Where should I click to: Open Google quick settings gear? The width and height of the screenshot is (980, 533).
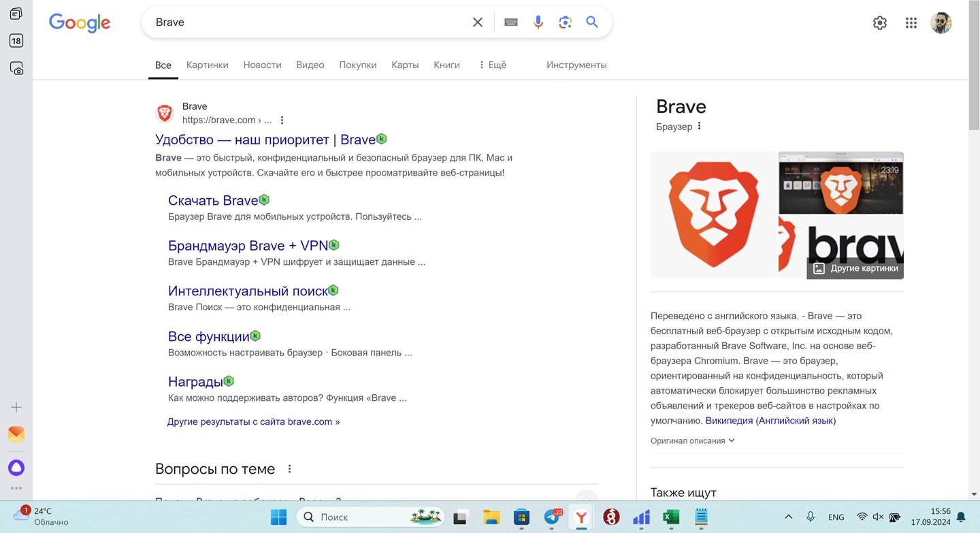tap(880, 22)
